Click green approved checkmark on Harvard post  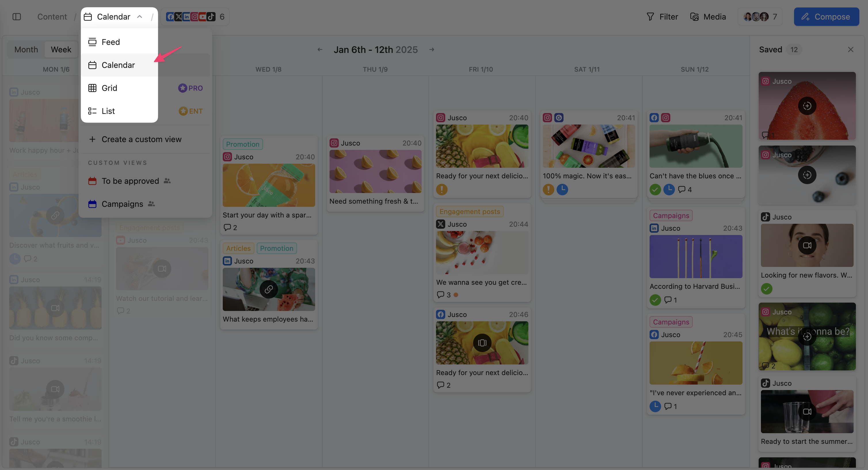655,300
